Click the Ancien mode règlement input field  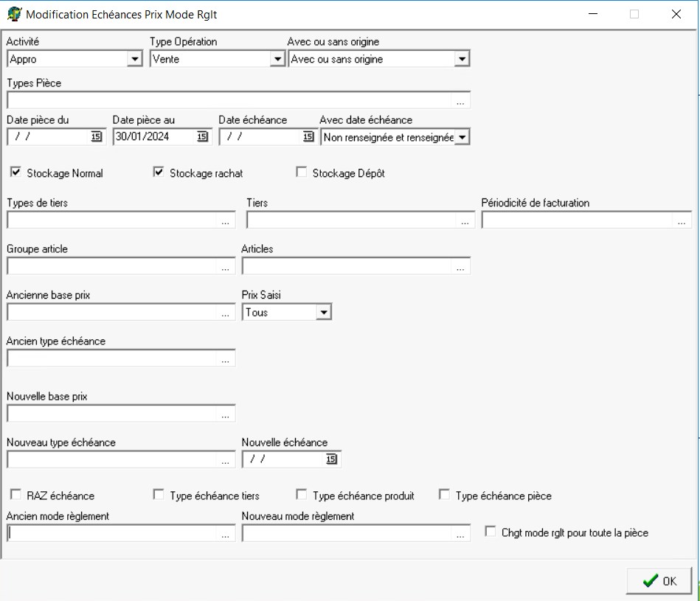pos(111,534)
